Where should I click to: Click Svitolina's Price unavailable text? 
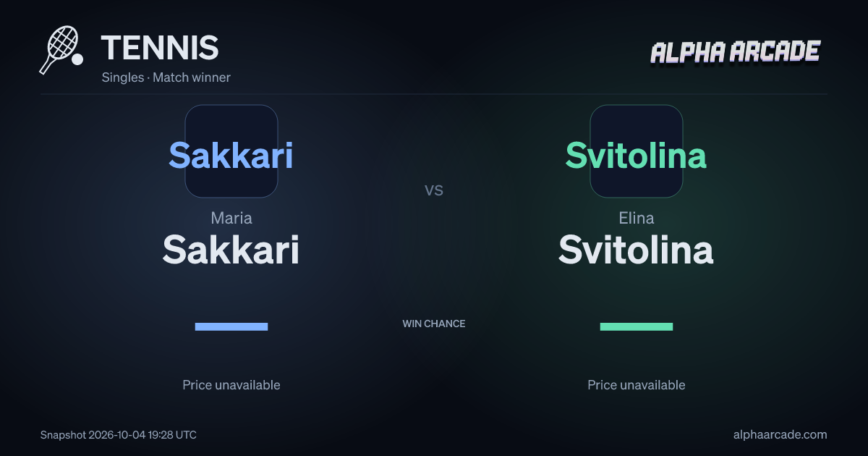[x=637, y=385]
